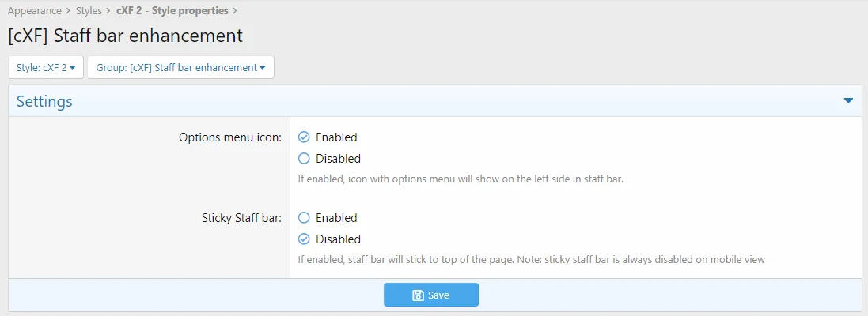Disable the Options menu icon setting
The width and height of the screenshot is (868, 316).
pyautogui.click(x=304, y=159)
